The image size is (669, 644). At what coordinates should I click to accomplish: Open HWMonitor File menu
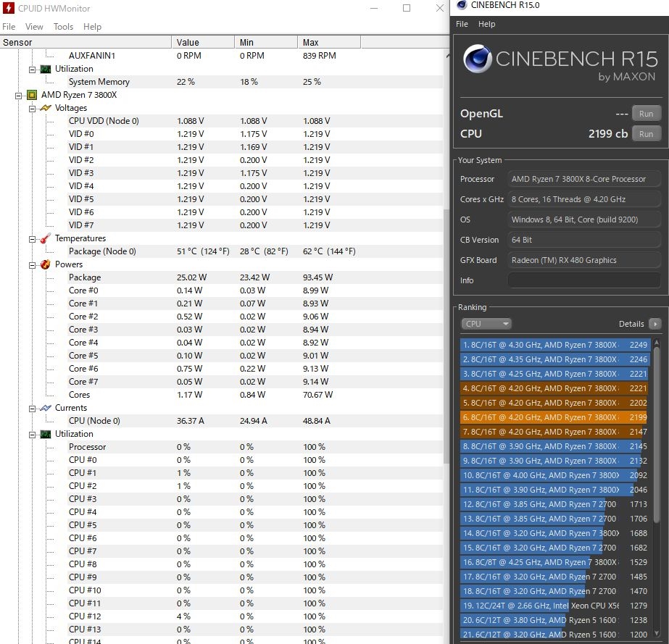(x=9, y=27)
